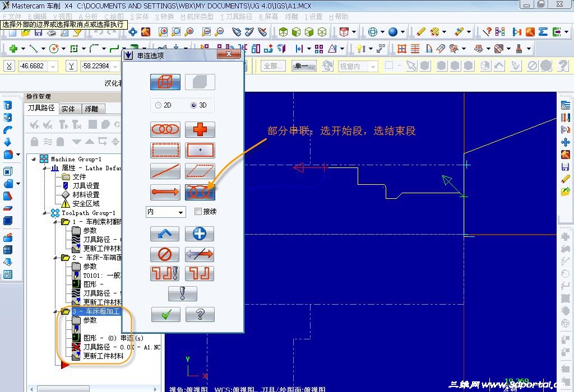Open the E编辑 menu
This screenshot has width=574, height=392.
(37, 17)
